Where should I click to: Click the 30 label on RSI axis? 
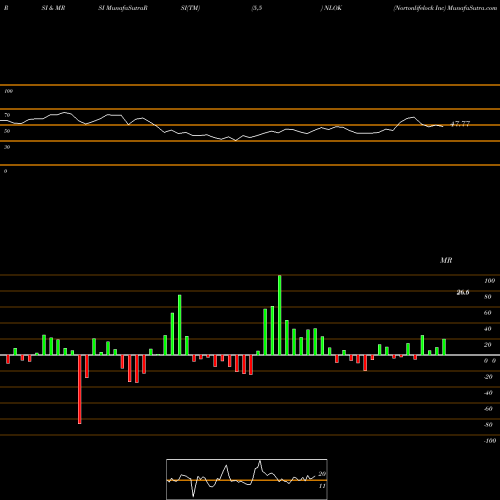click(x=7, y=147)
